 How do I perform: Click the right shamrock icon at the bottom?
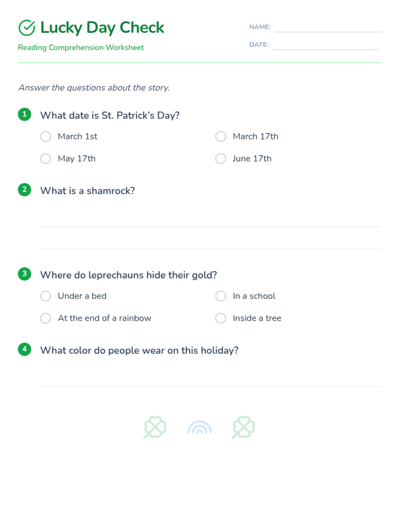[x=244, y=427]
